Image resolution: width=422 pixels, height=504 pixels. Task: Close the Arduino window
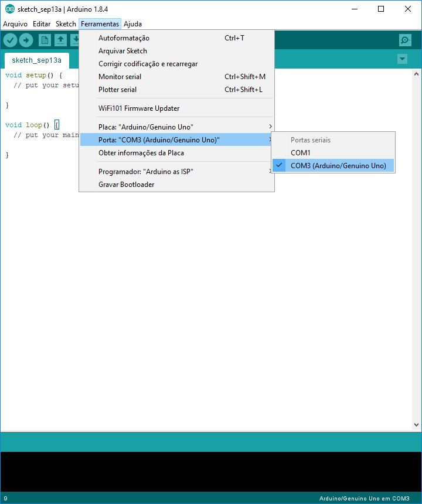[407, 9]
